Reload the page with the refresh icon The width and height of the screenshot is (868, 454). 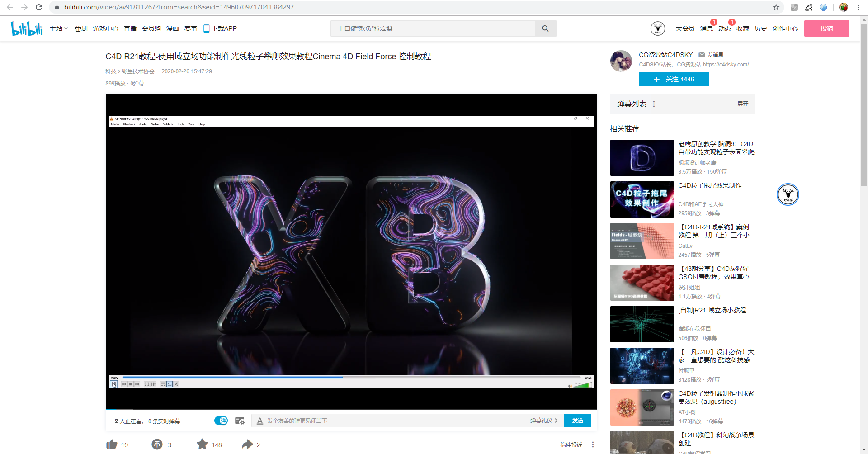[x=39, y=7]
